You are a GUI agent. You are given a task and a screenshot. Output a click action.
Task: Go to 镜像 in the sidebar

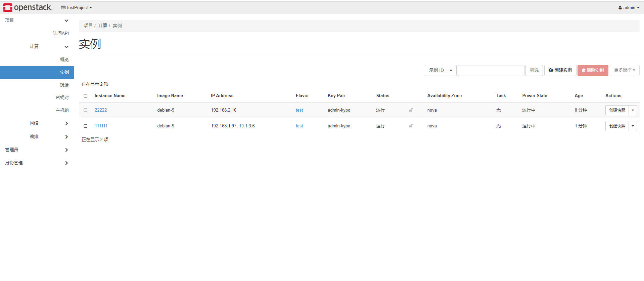pyautogui.click(x=64, y=85)
